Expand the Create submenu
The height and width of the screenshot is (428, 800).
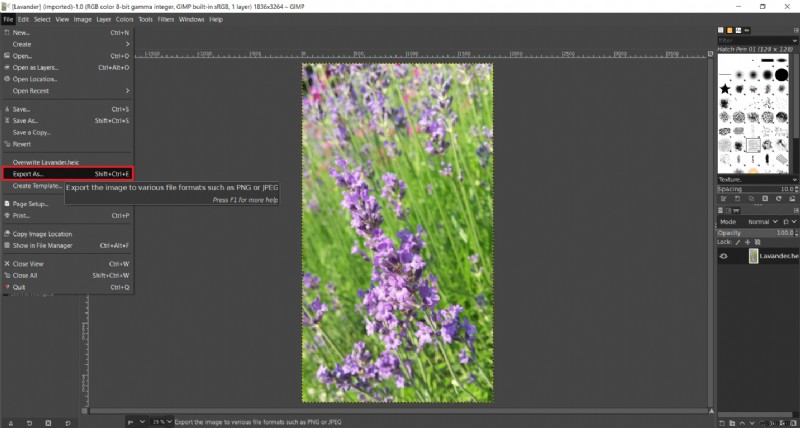[x=22, y=43]
